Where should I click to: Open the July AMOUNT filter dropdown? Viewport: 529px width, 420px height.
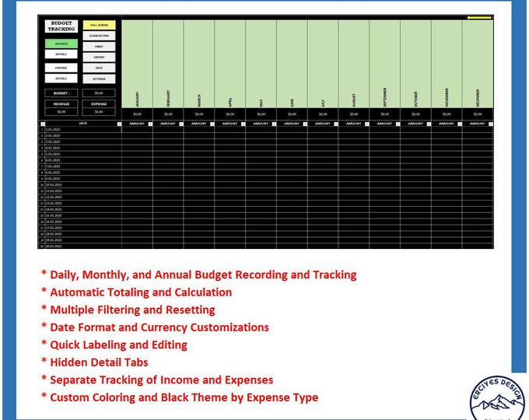tap(336, 124)
